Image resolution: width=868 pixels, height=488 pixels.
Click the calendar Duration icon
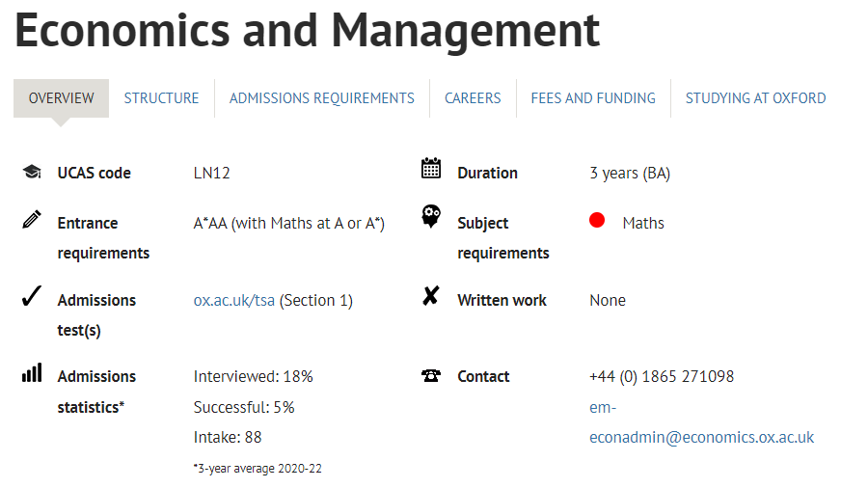431,168
